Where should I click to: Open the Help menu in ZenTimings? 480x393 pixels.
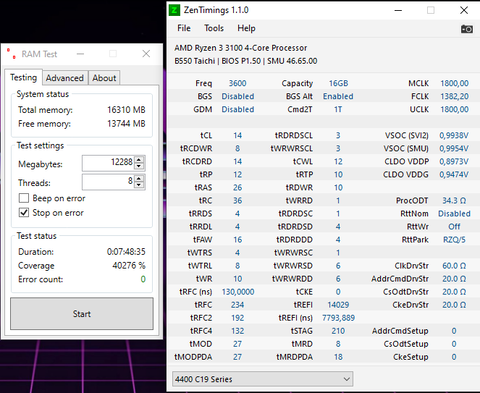[x=246, y=28]
